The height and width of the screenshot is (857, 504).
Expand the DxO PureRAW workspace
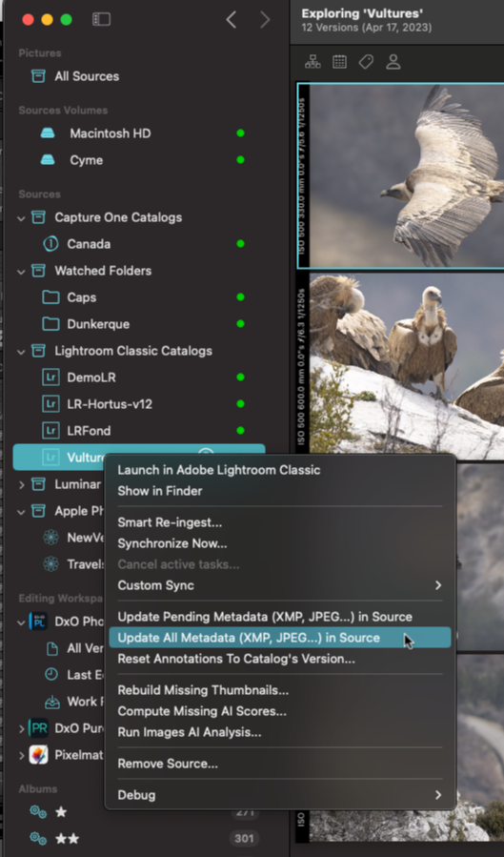coord(21,728)
